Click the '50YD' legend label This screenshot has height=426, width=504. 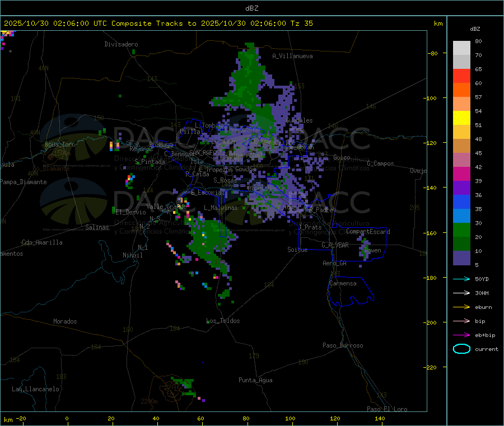(x=482, y=279)
